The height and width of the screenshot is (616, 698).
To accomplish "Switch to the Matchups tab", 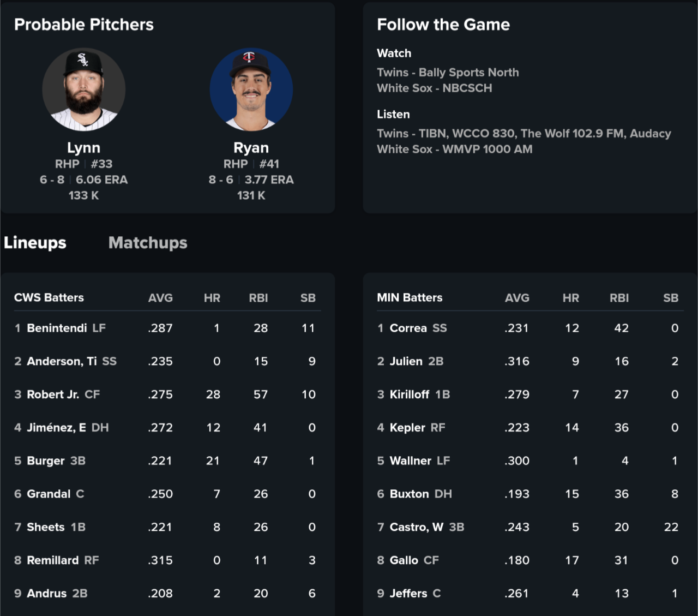I will click(x=148, y=243).
